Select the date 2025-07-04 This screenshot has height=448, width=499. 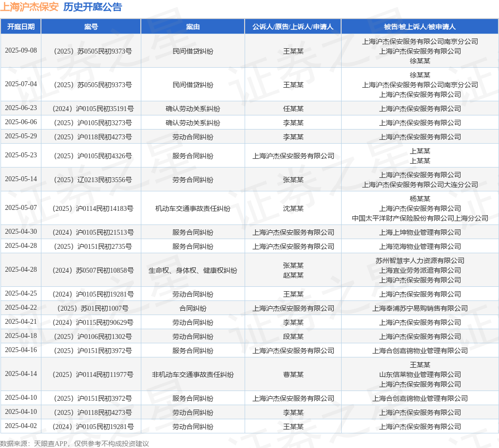click(x=20, y=84)
